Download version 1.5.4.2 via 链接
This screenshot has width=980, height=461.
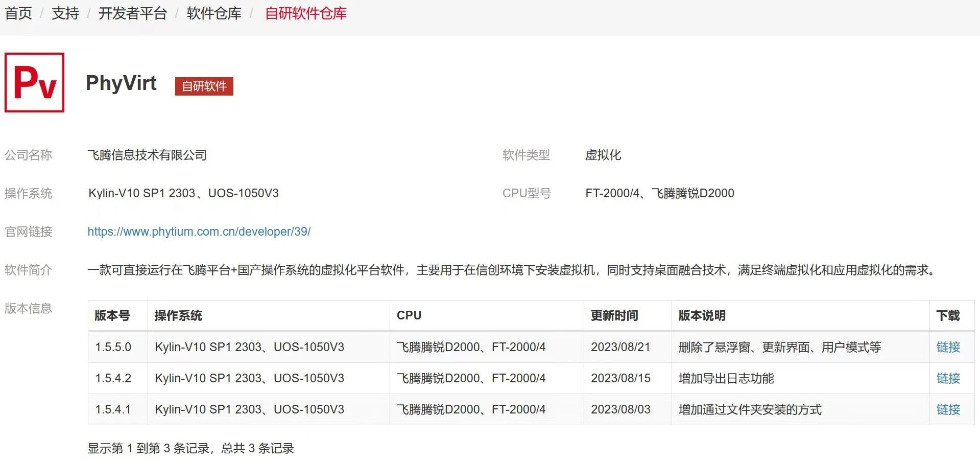coord(948,378)
